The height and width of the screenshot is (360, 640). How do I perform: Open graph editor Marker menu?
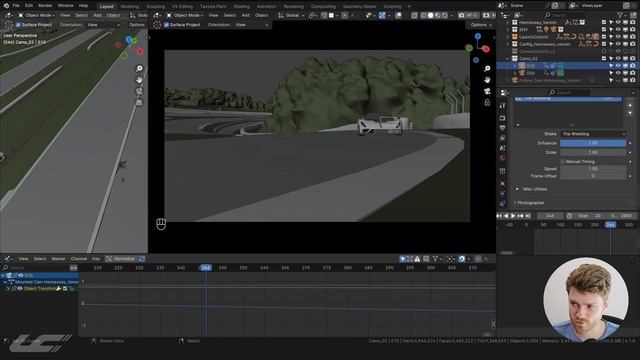(58, 259)
